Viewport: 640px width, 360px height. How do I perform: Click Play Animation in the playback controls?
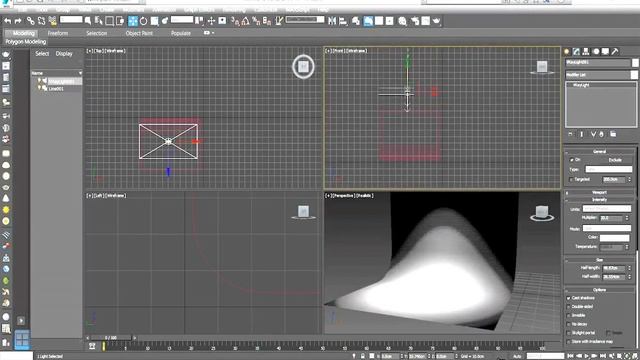[x=587, y=356]
